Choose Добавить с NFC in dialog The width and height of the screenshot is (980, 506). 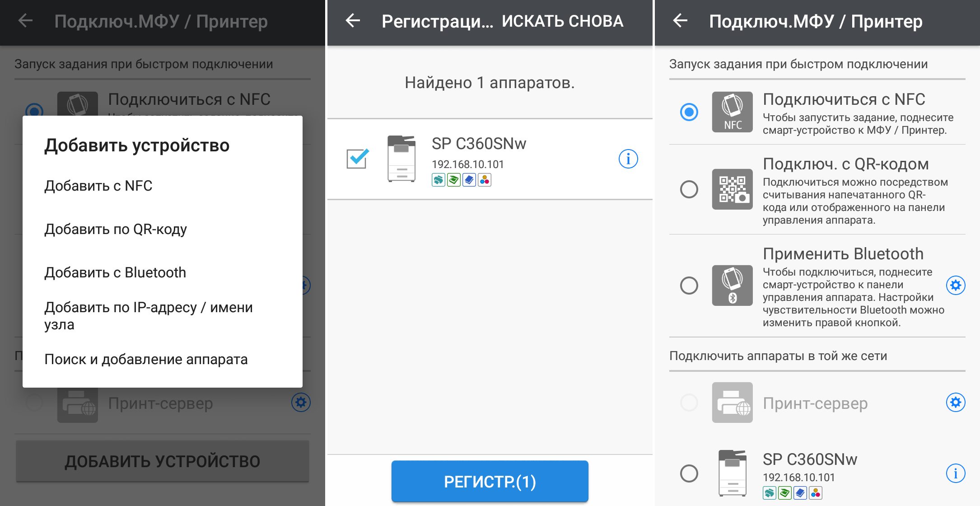click(98, 186)
